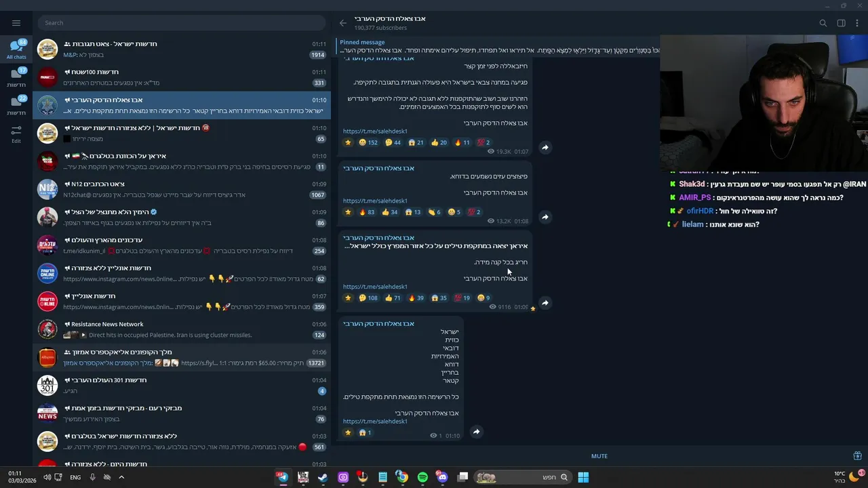The width and height of the screenshot is (868, 488).
Task: Open Task View on the taskbar
Action: (x=462, y=477)
